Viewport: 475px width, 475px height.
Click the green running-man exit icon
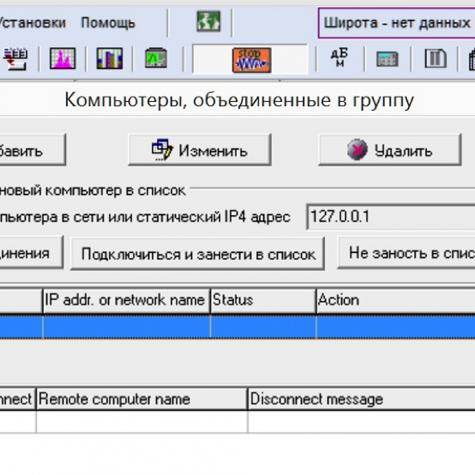coord(208,22)
